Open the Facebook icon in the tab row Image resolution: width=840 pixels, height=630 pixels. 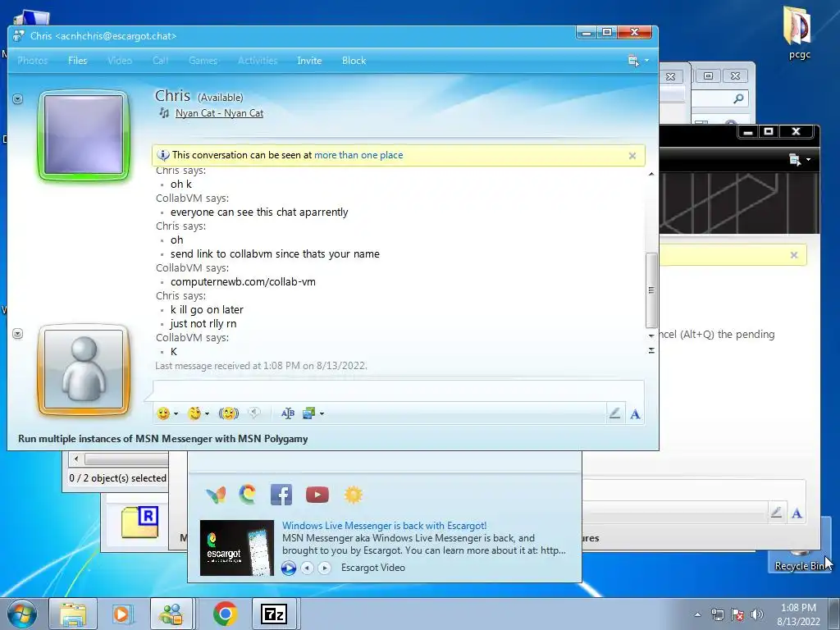pos(281,495)
